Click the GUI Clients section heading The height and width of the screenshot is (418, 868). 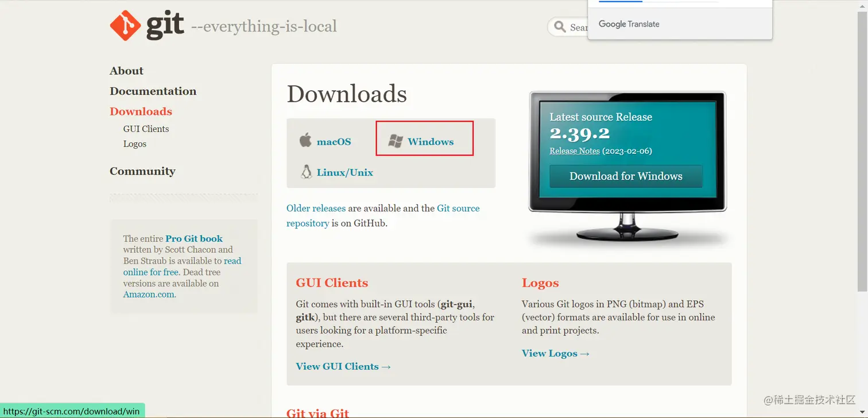[x=332, y=282]
